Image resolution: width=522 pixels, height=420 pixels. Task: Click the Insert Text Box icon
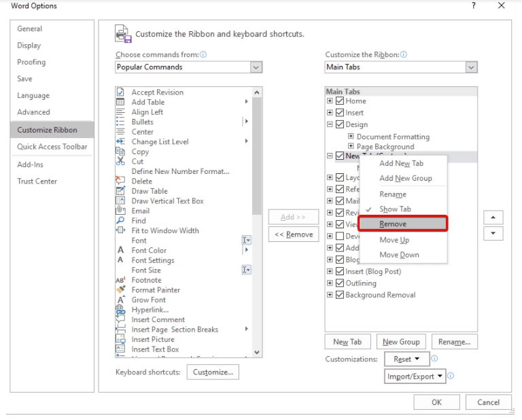120,349
